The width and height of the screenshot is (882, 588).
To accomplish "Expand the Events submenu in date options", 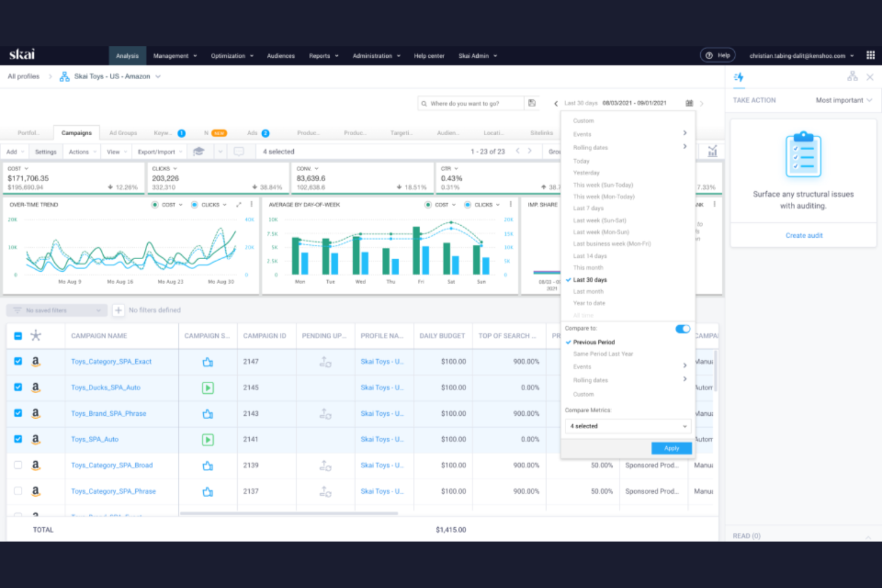I will [x=628, y=134].
